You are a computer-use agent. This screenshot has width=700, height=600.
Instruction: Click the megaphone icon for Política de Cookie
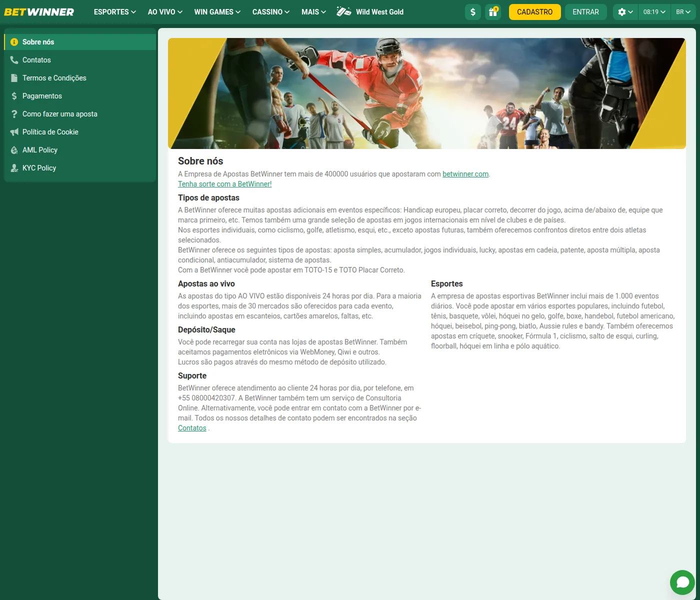[x=14, y=132]
